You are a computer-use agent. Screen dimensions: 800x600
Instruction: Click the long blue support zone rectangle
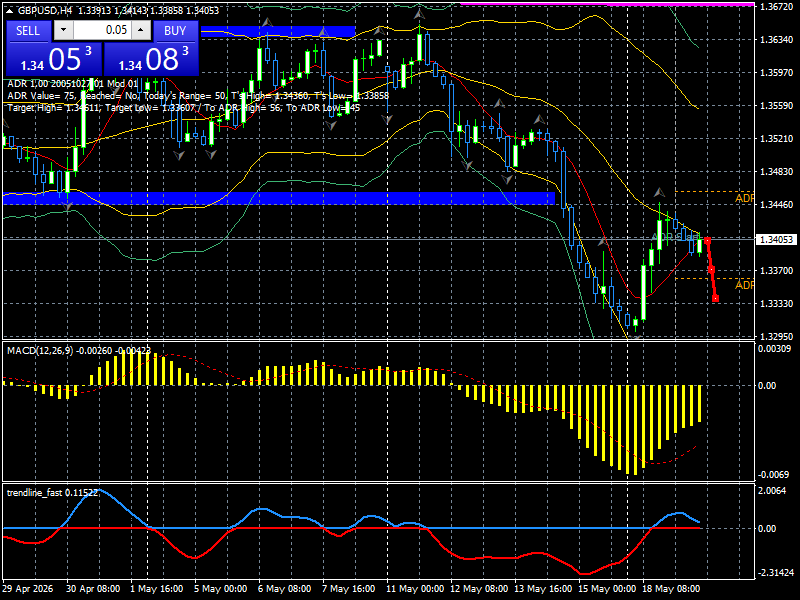(279, 198)
